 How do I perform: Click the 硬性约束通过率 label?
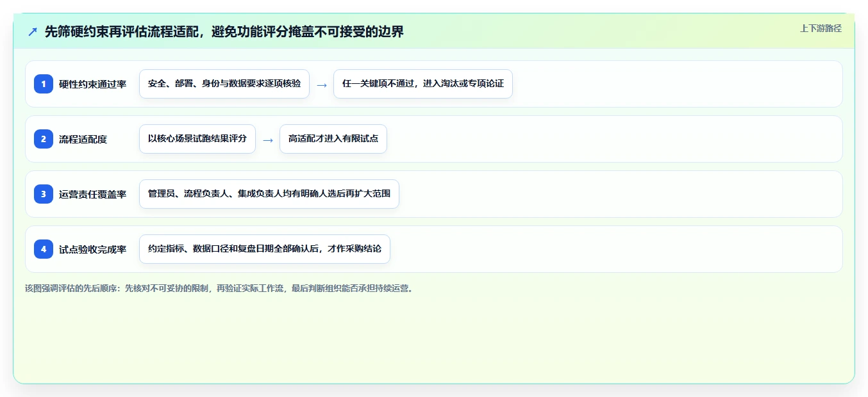point(93,84)
